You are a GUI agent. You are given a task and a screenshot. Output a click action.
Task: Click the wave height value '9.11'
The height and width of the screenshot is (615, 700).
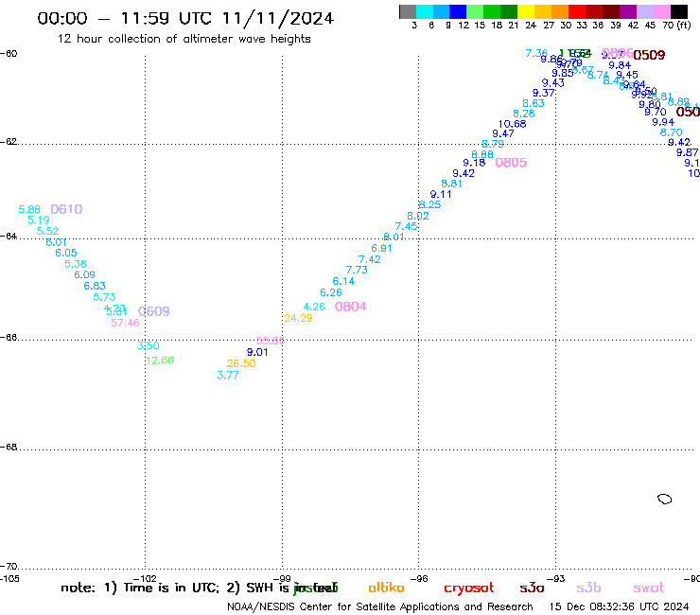click(x=441, y=194)
